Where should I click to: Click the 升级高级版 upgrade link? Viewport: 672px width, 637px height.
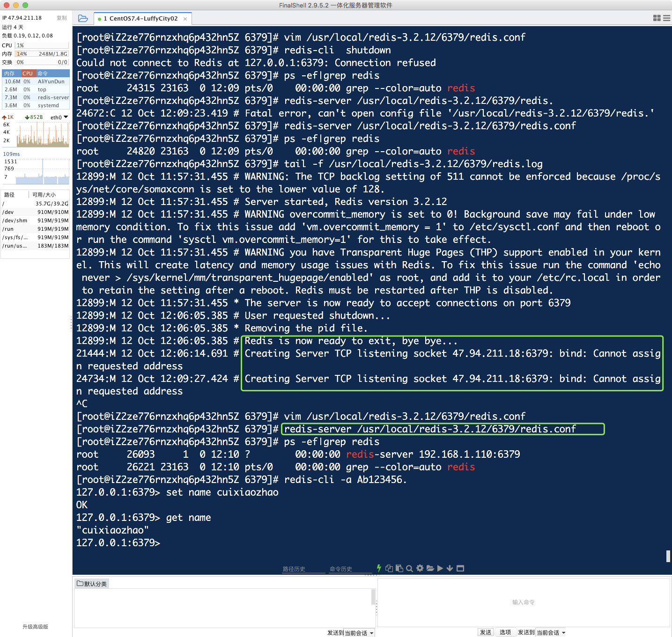tap(36, 627)
